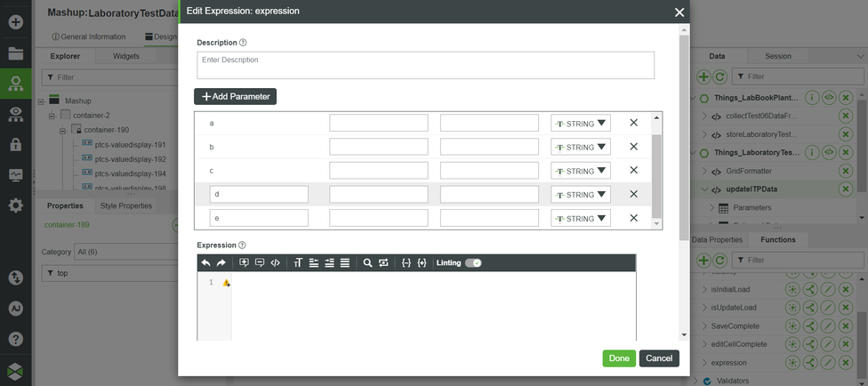
Task: Click the unfold-all braces icon
Action: 422,263
